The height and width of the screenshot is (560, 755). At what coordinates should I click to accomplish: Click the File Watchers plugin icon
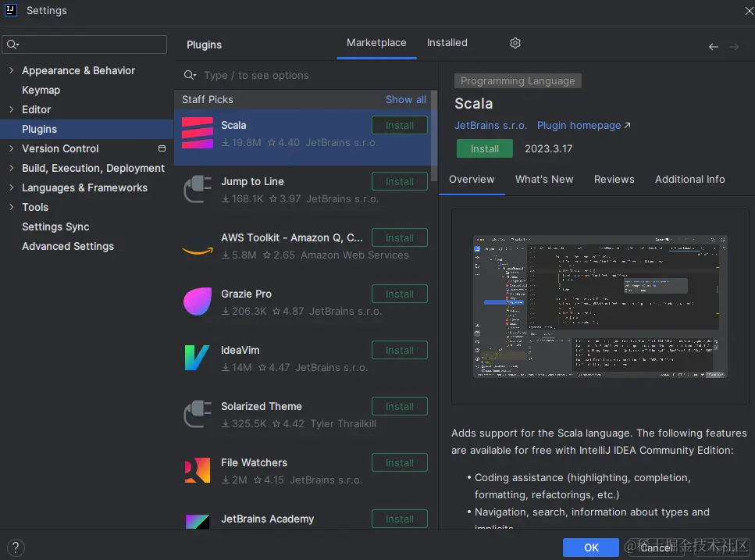click(198, 470)
